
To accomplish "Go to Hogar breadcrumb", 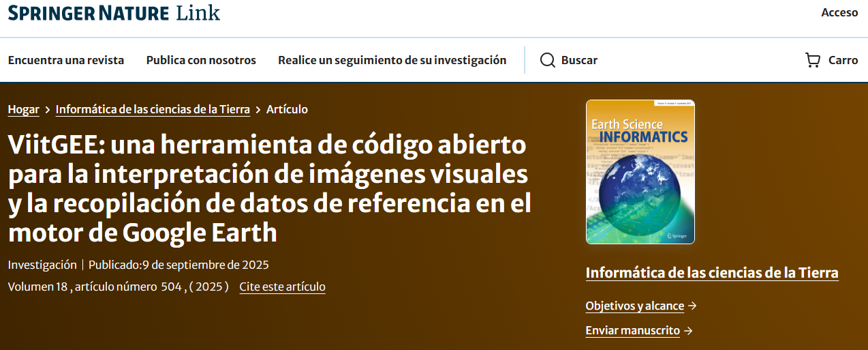I will point(23,109).
